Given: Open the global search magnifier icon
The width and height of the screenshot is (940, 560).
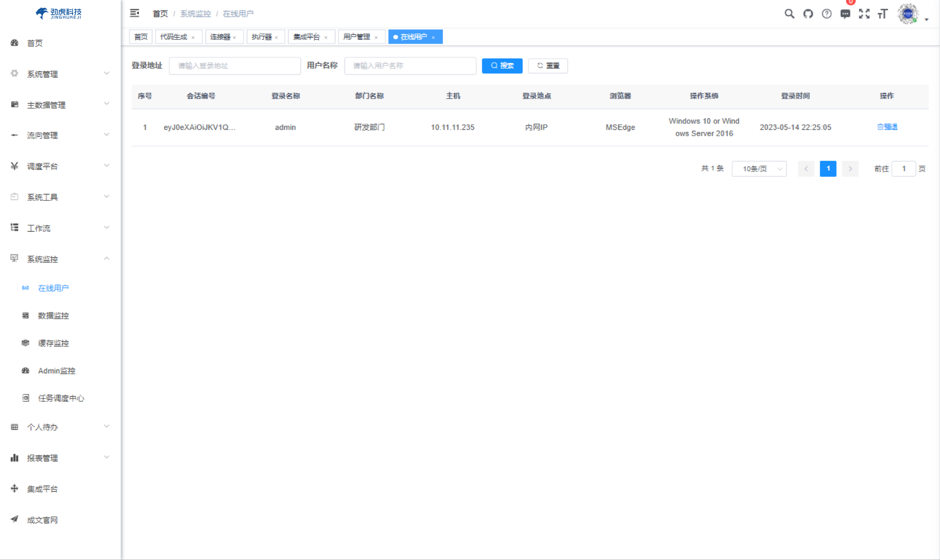Looking at the screenshot, I should (x=789, y=14).
